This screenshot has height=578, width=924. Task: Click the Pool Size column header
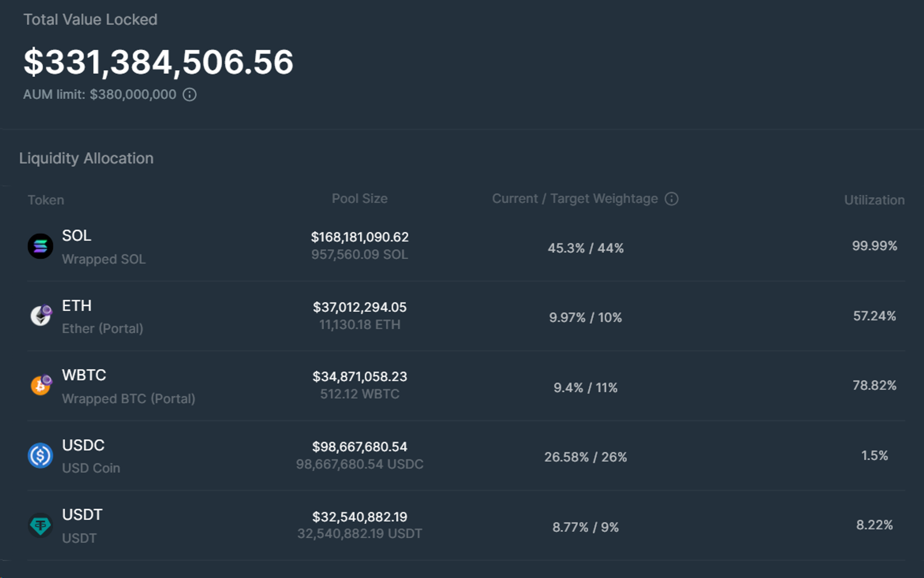click(359, 199)
